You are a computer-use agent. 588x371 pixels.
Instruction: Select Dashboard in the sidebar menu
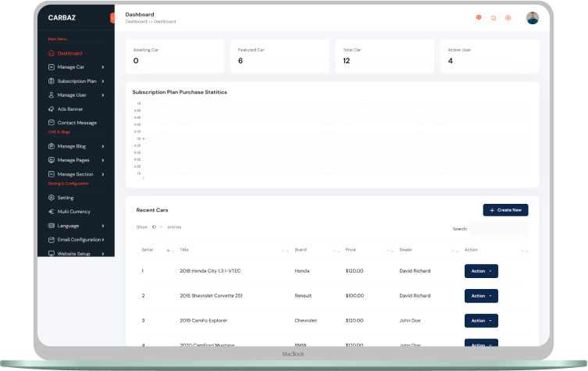tap(69, 53)
